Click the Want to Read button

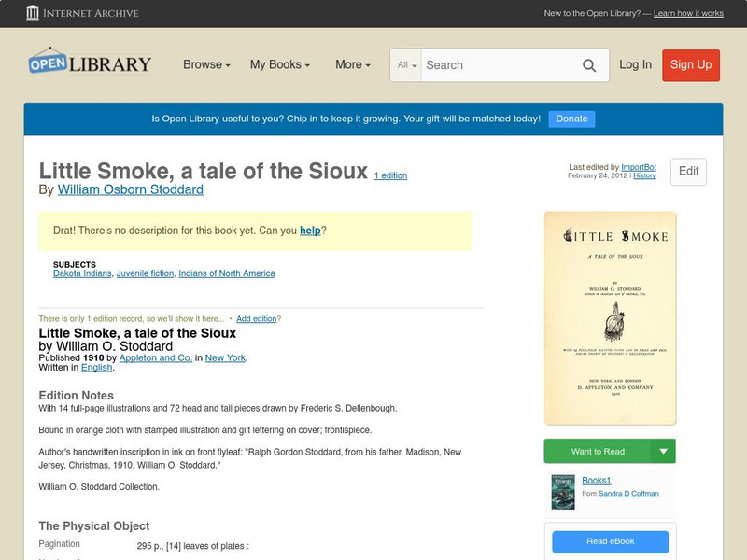598,452
